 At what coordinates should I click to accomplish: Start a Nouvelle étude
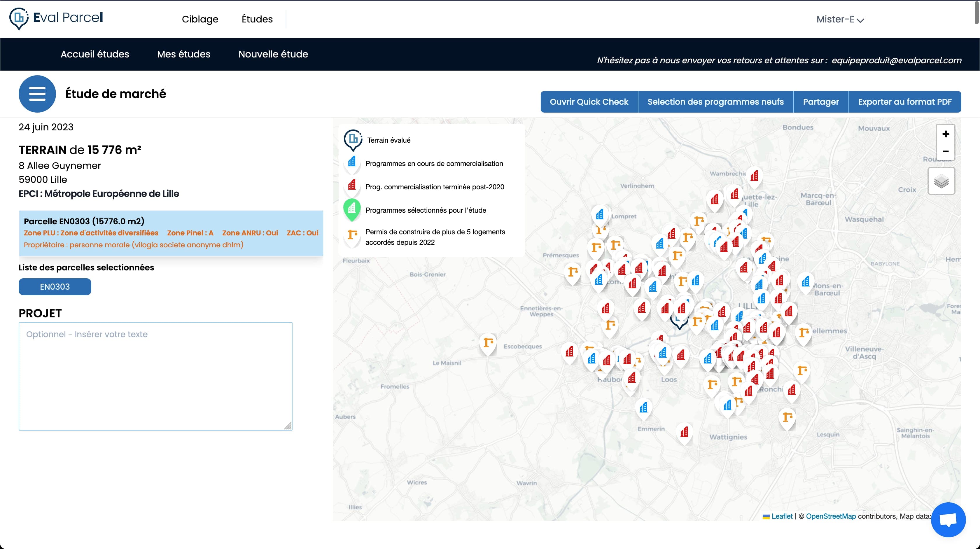click(273, 54)
